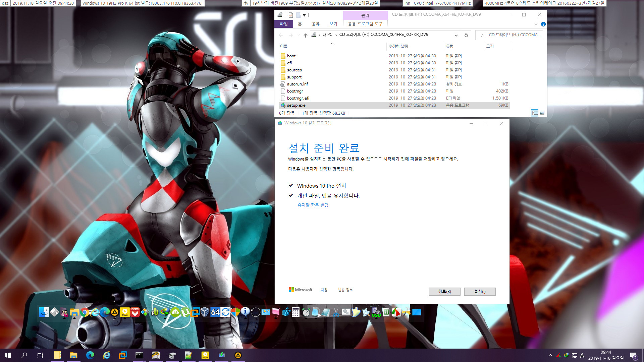Sort by 이름 column header
644x362 pixels.
pos(283,46)
